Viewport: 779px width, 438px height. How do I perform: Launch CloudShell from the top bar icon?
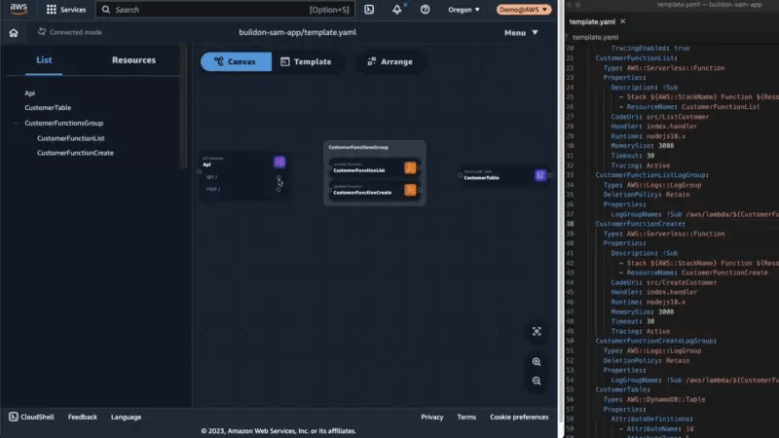tap(369, 9)
